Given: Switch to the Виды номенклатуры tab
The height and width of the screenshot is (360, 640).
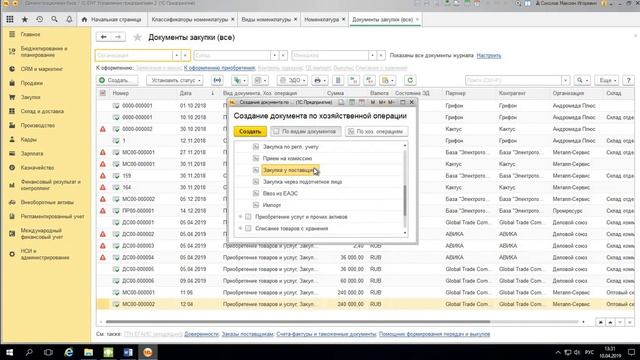Looking at the screenshot, I should 267,20.
